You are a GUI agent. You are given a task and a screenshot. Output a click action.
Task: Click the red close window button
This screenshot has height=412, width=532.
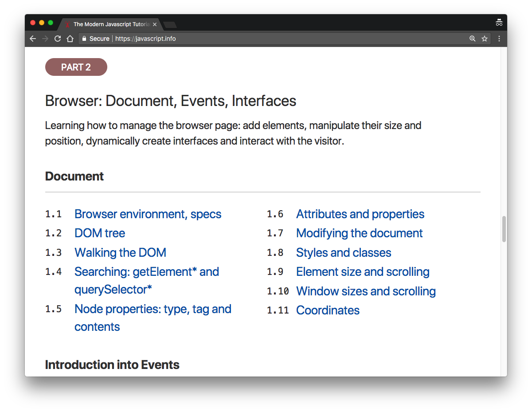pyautogui.click(x=33, y=23)
